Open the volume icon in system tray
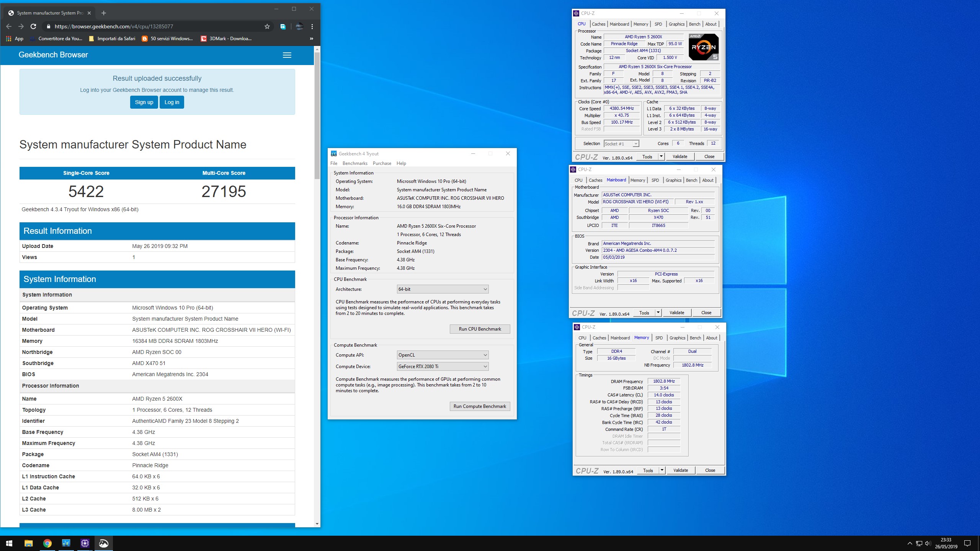Image resolution: width=980 pixels, height=551 pixels. 928,543
